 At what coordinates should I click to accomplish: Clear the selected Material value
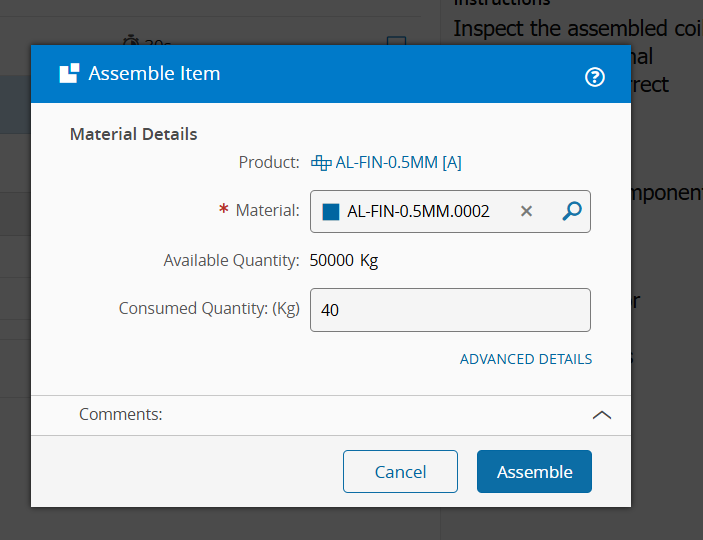click(x=527, y=211)
